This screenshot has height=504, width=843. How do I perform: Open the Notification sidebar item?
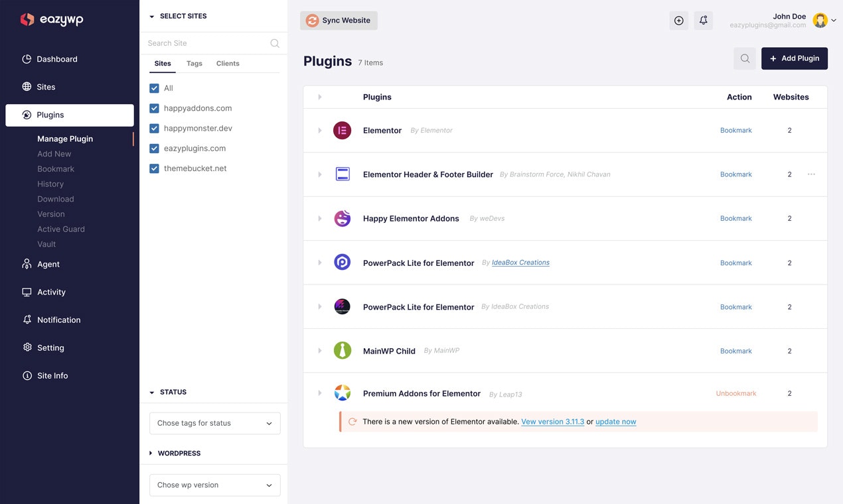[51, 320]
